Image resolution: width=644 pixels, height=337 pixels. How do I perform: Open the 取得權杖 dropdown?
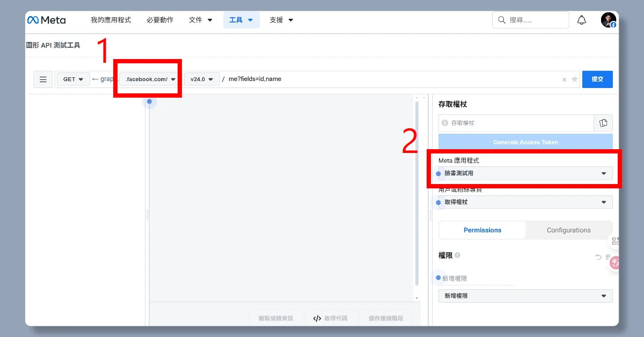(x=525, y=202)
